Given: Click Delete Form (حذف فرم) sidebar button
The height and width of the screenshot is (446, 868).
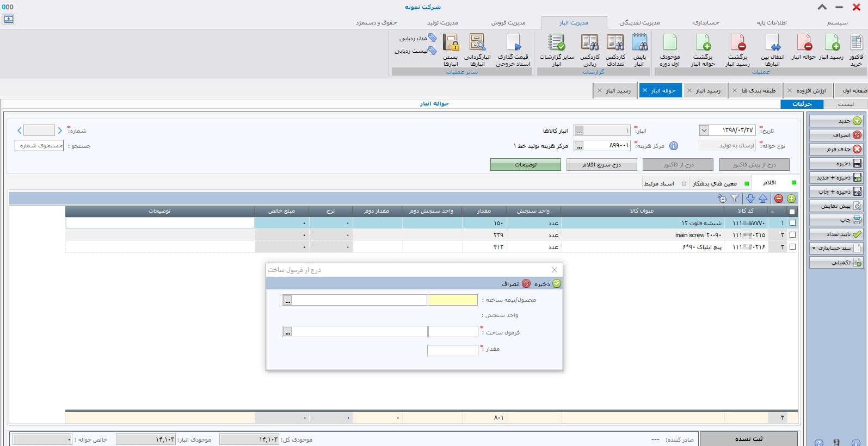Looking at the screenshot, I should 836,149.
